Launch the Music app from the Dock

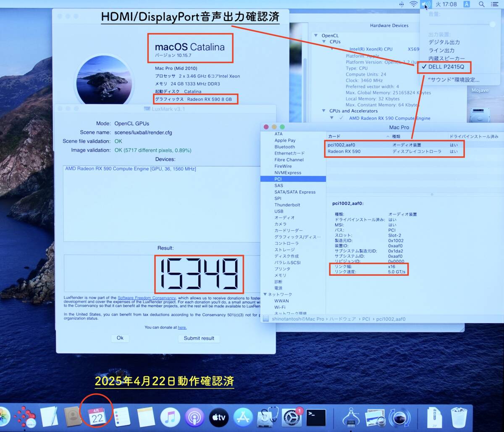click(170, 417)
